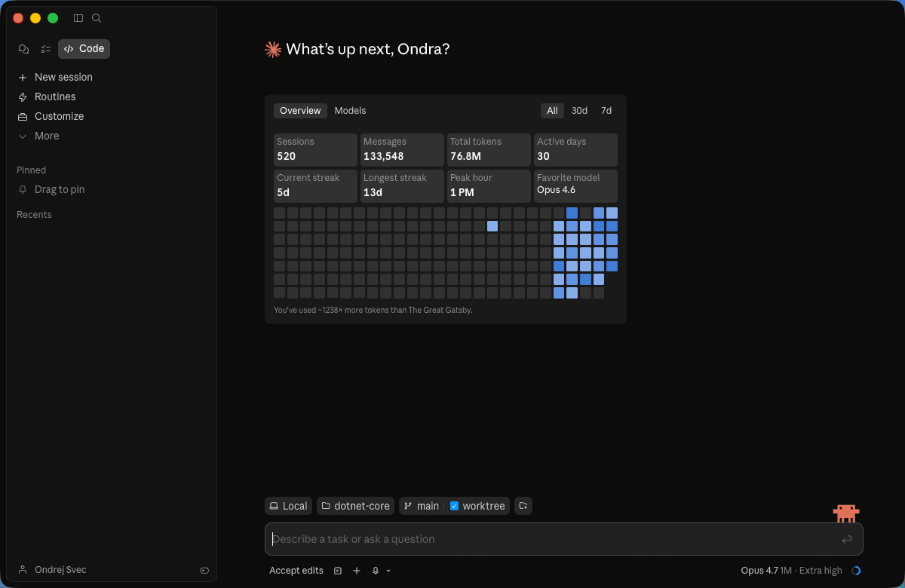Toggle the eye icon next to Ondrej Svec
The width and height of the screenshot is (905, 588).
click(204, 570)
